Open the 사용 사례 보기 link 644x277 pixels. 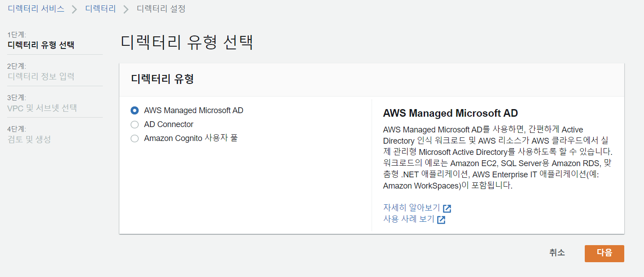pyautogui.click(x=409, y=219)
